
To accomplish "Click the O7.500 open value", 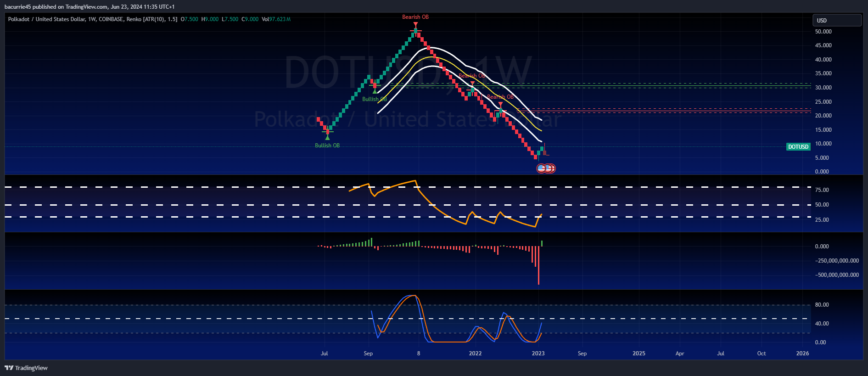I will (x=190, y=19).
